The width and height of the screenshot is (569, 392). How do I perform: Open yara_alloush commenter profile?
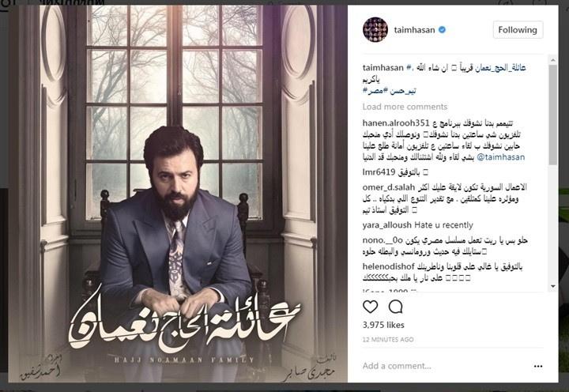coord(386,225)
